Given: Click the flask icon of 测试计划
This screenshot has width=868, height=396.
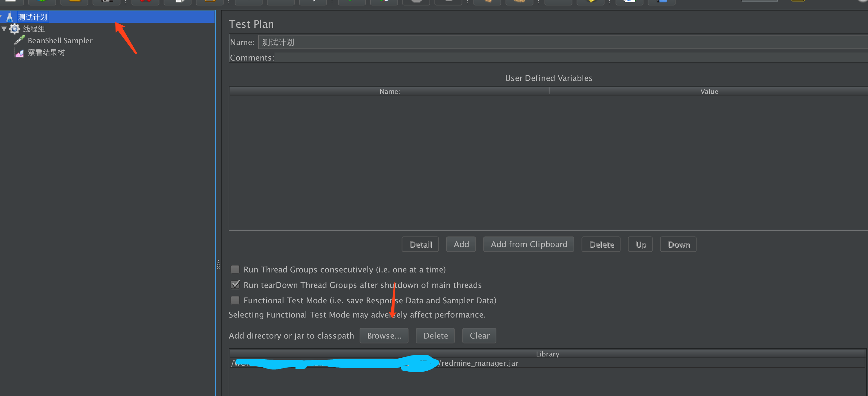Looking at the screenshot, I should [10, 17].
